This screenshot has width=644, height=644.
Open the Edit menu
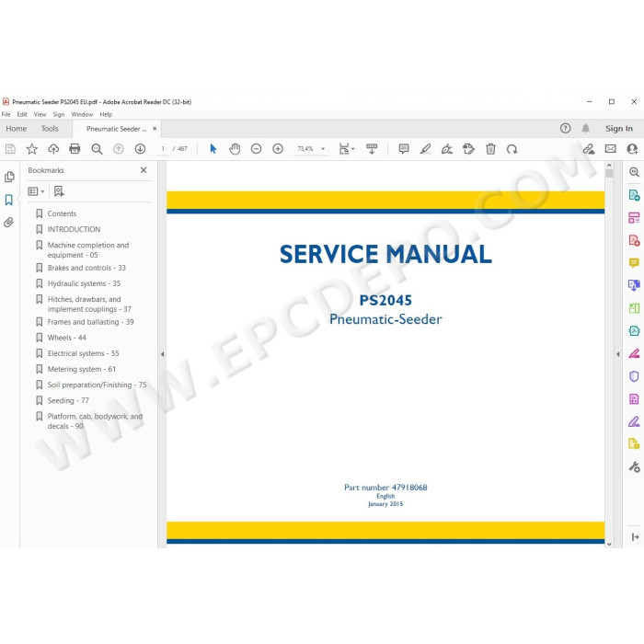pyautogui.click(x=22, y=114)
